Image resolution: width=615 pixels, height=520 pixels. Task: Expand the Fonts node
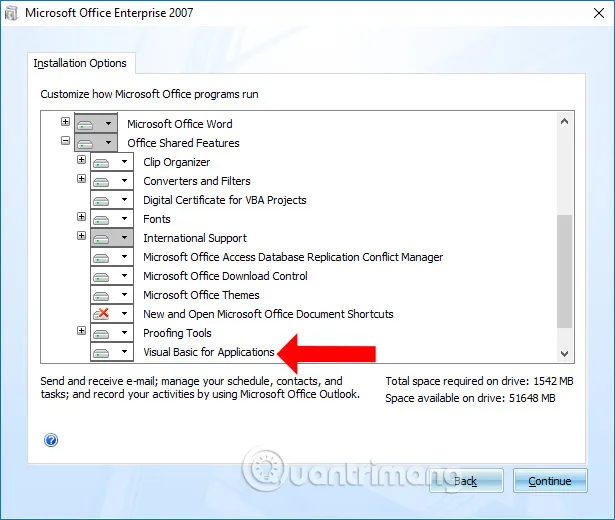[82, 216]
